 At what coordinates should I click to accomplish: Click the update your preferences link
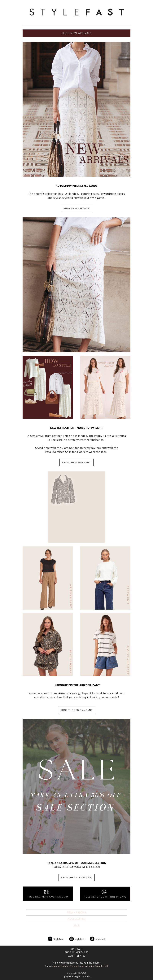coord(66,966)
